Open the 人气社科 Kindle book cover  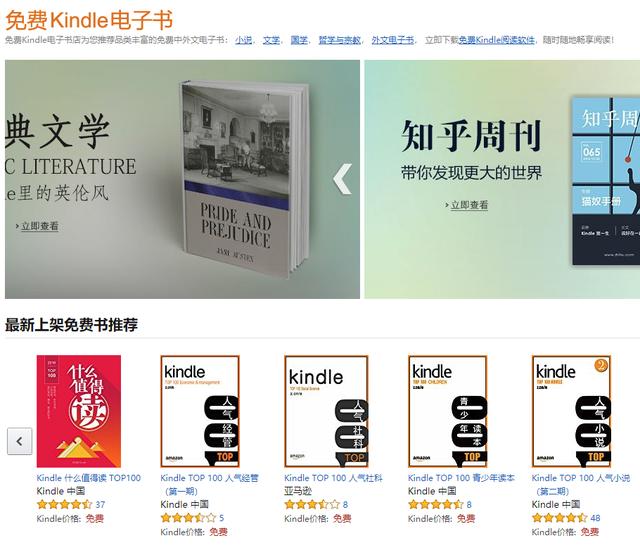(x=326, y=411)
